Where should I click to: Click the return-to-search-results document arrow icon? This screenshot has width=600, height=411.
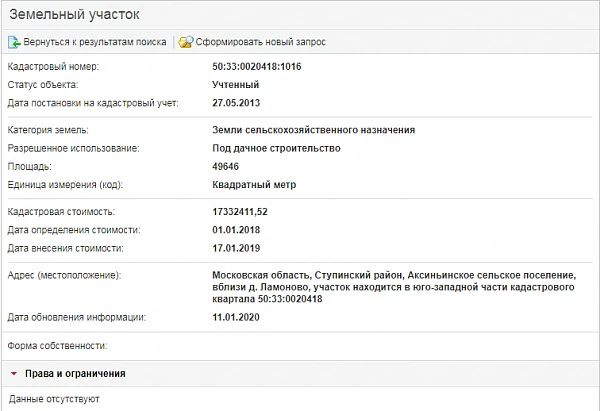(x=14, y=42)
